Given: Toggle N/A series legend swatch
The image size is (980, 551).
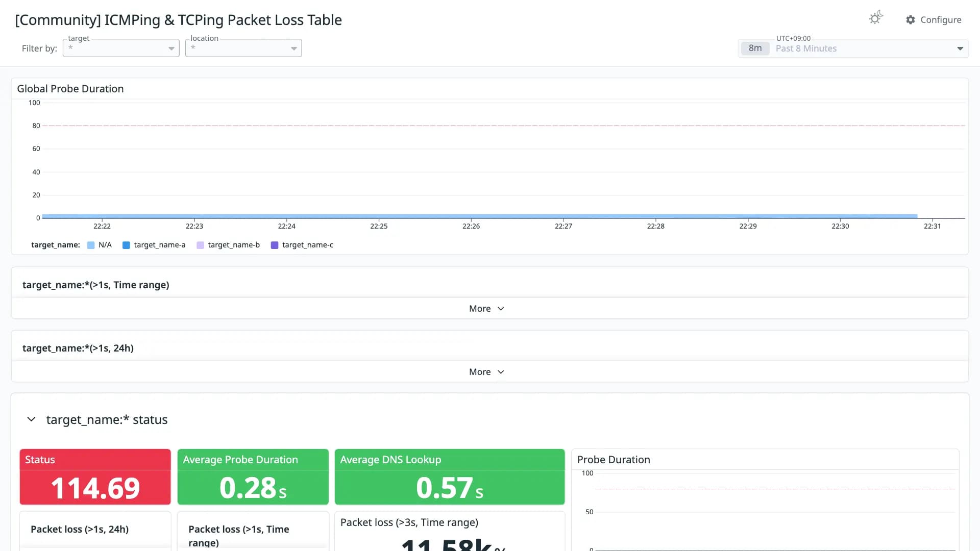Looking at the screenshot, I should click(x=91, y=245).
